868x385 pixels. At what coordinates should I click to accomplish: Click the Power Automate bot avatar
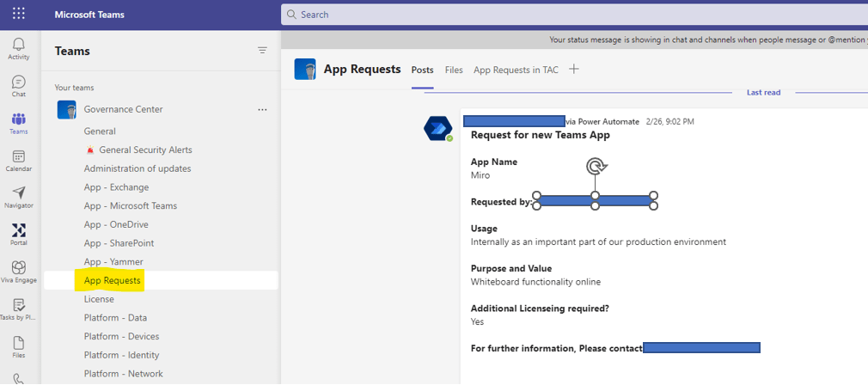point(437,129)
